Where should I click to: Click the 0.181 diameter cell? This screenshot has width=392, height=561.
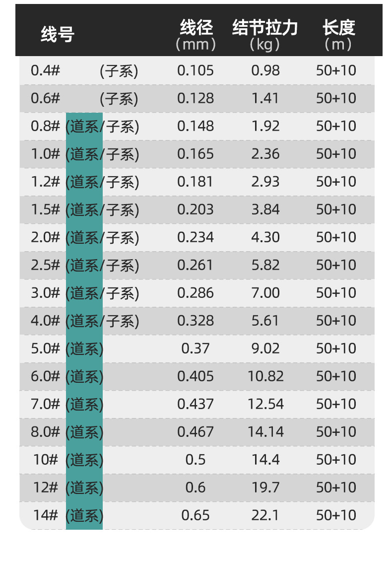(x=196, y=182)
